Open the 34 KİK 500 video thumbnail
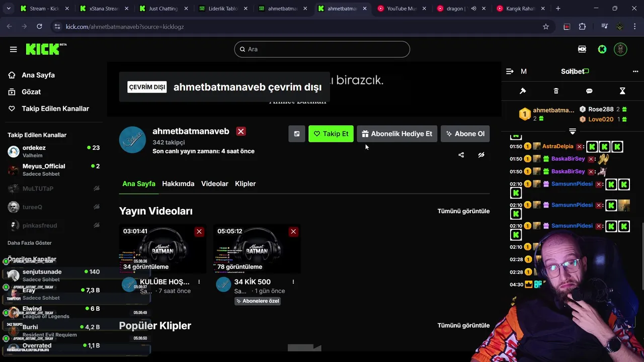This screenshot has height=362, width=644. [257, 249]
